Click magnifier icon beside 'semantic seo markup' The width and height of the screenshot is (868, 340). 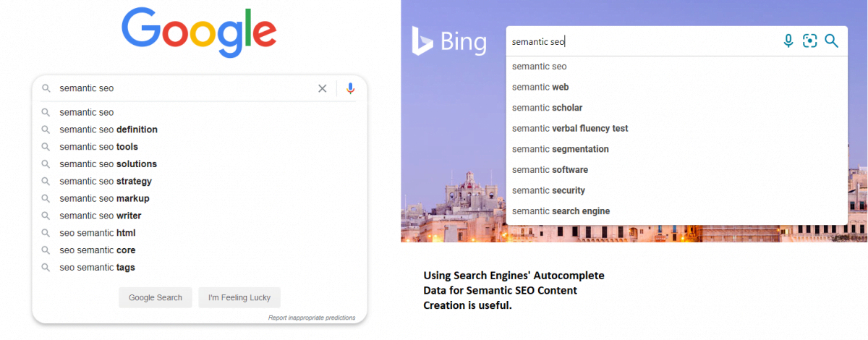[x=46, y=198]
